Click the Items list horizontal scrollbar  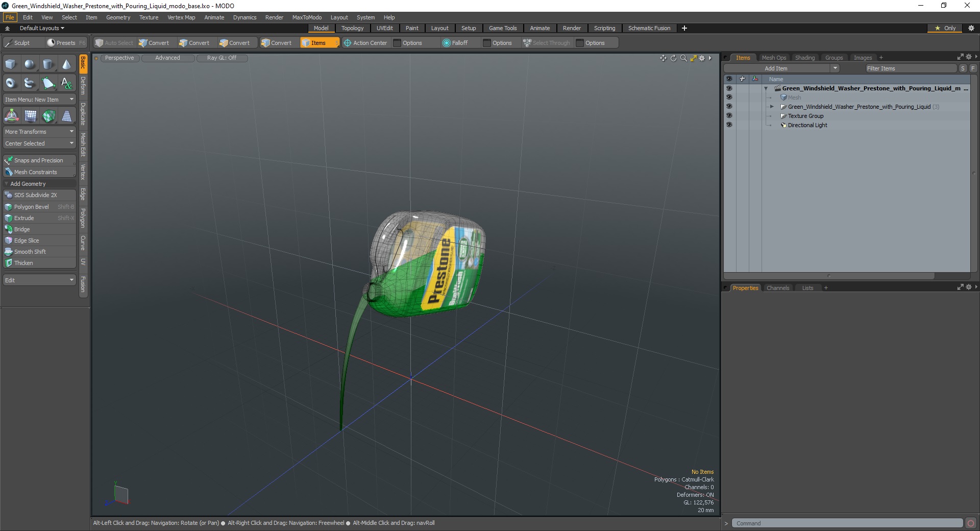(x=829, y=276)
